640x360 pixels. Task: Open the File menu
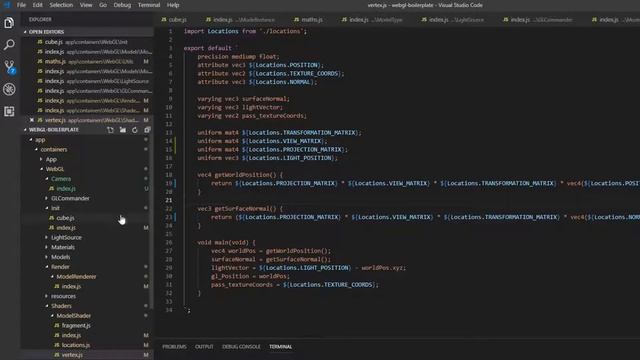pyautogui.click(x=21, y=5)
